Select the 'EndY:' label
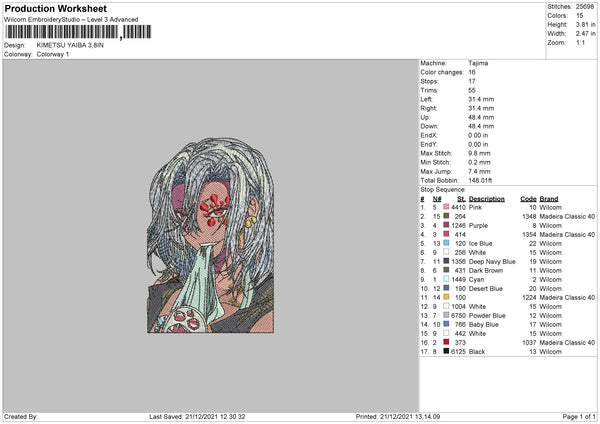600x424 pixels. tap(429, 144)
